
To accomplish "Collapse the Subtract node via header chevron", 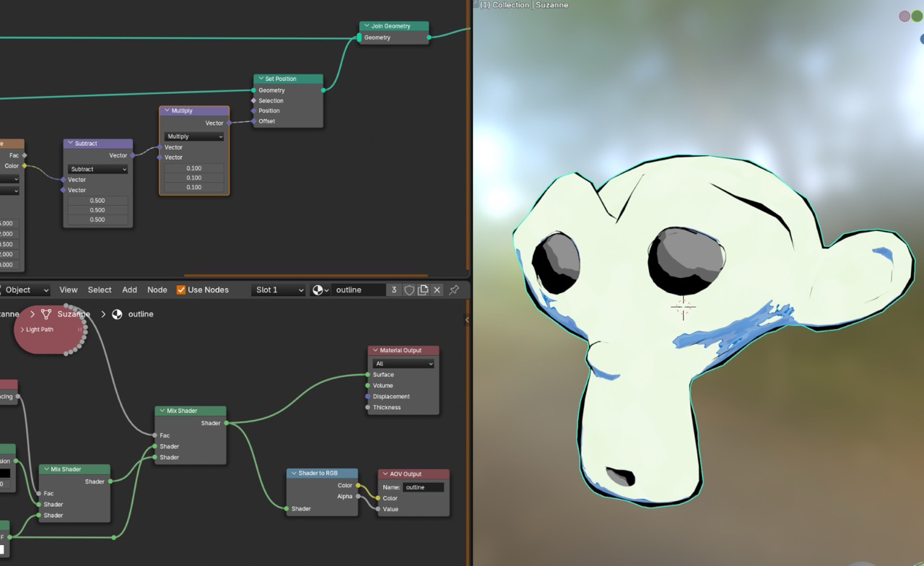I will (70, 143).
